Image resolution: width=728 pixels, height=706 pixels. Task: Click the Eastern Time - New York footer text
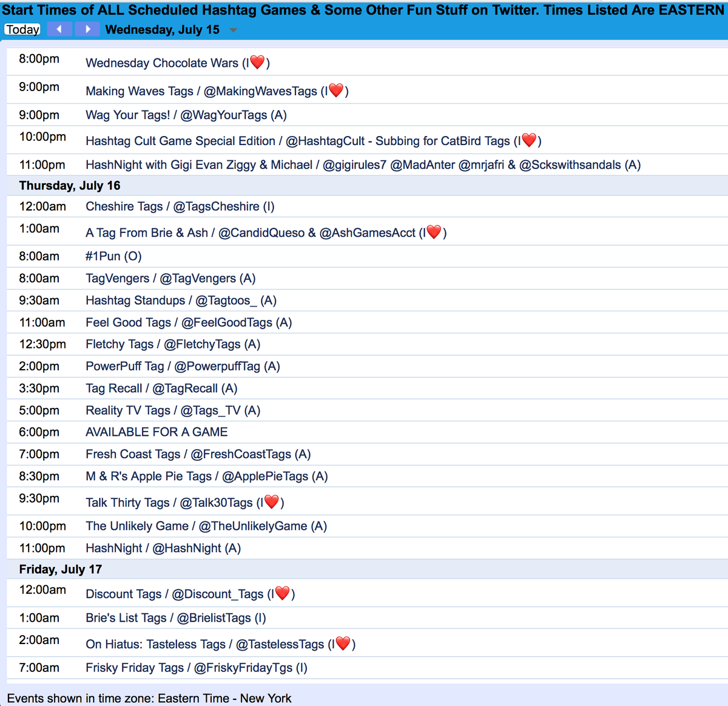(225, 698)
